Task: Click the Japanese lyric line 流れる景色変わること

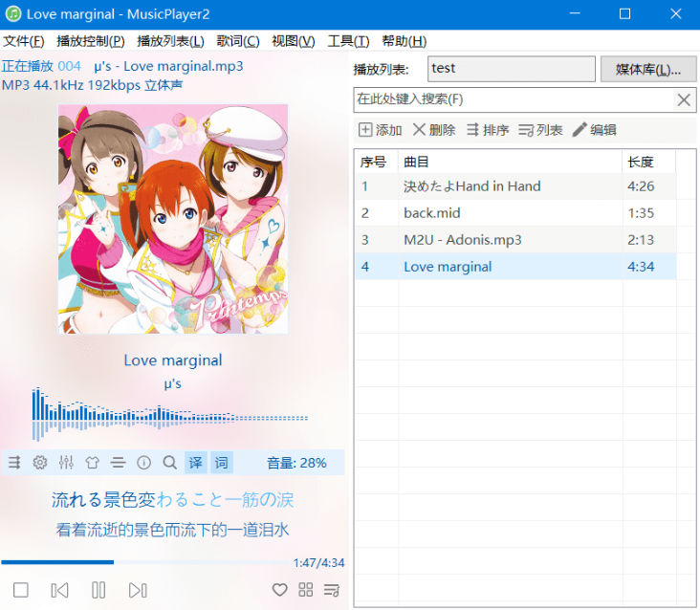Action: (172, 499)
